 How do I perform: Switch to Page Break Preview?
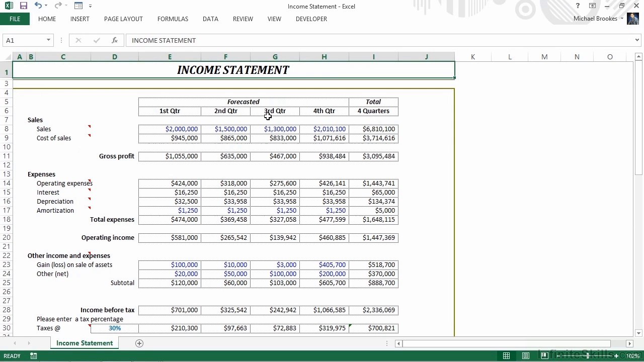pos(544,356)
